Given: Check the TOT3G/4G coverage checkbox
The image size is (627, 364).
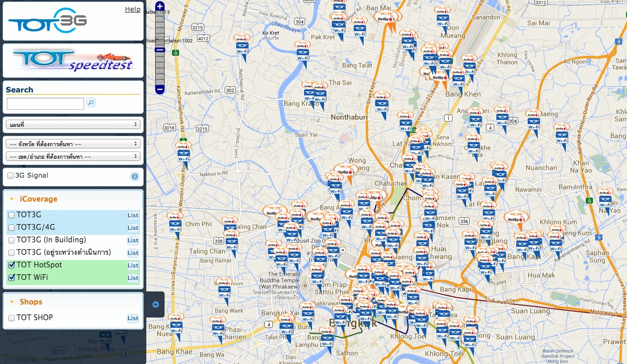Looking at the screenshot, I should (x=11, y=228).
